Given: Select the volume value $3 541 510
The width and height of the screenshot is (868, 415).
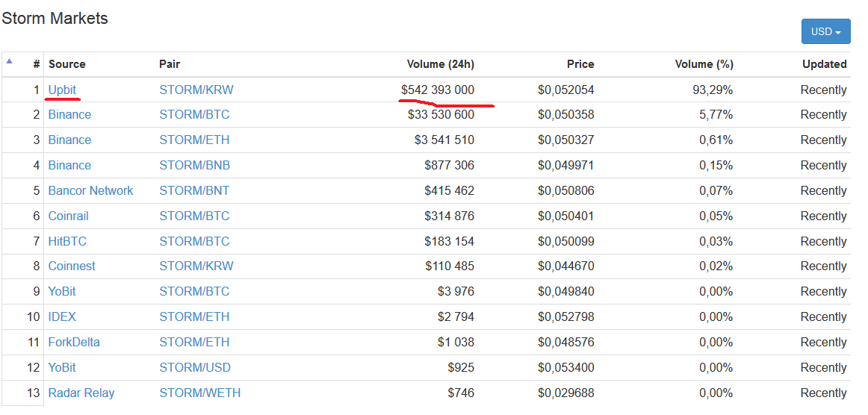Looking at the screenshot, I should [x=444, y=140].
